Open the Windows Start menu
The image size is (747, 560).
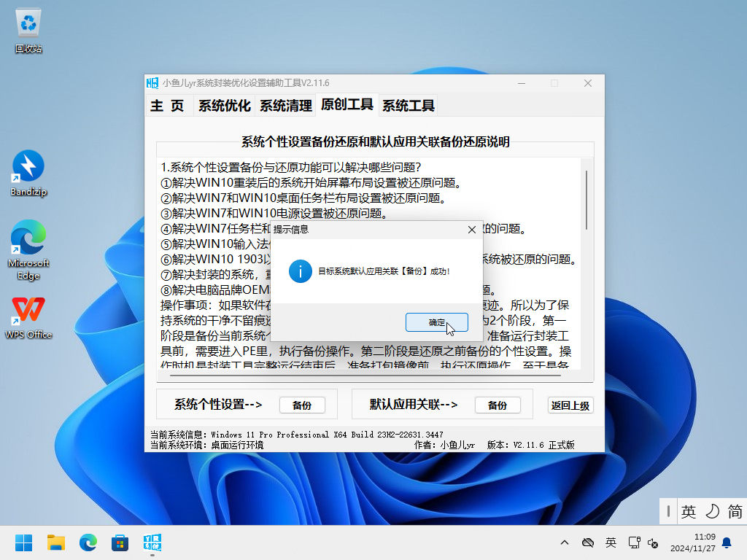(23, 542)
